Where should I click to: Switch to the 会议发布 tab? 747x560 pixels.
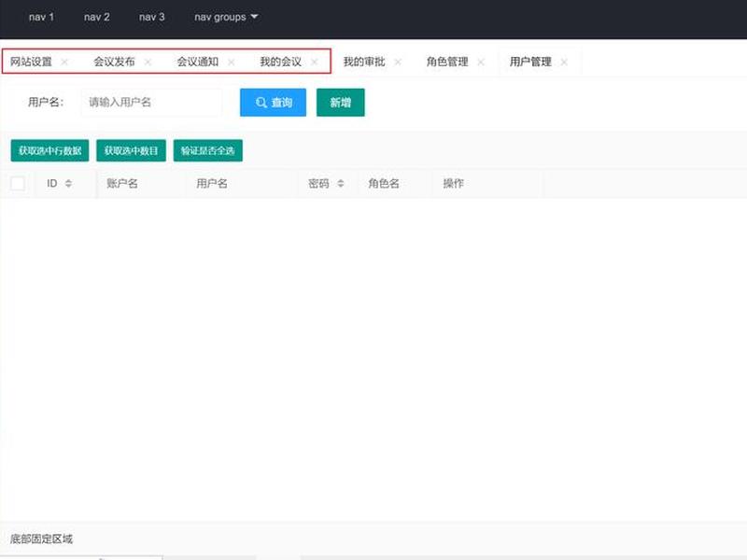coord(114,62)
